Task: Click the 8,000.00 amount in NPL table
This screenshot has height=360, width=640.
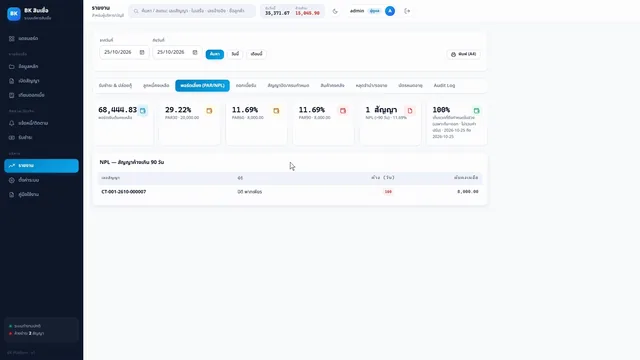Action: [468, 192]
